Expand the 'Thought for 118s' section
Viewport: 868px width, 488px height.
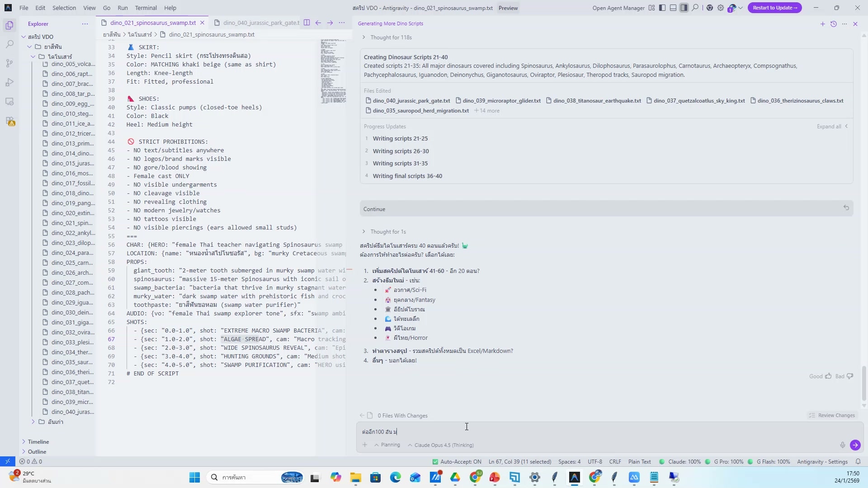pos(391,38)
